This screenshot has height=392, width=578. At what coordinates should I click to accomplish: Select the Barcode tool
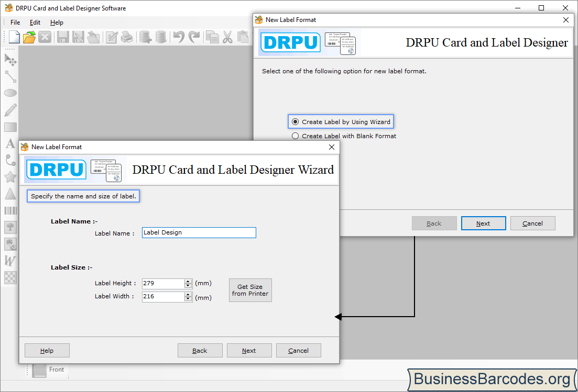click(x=10, y=210)
